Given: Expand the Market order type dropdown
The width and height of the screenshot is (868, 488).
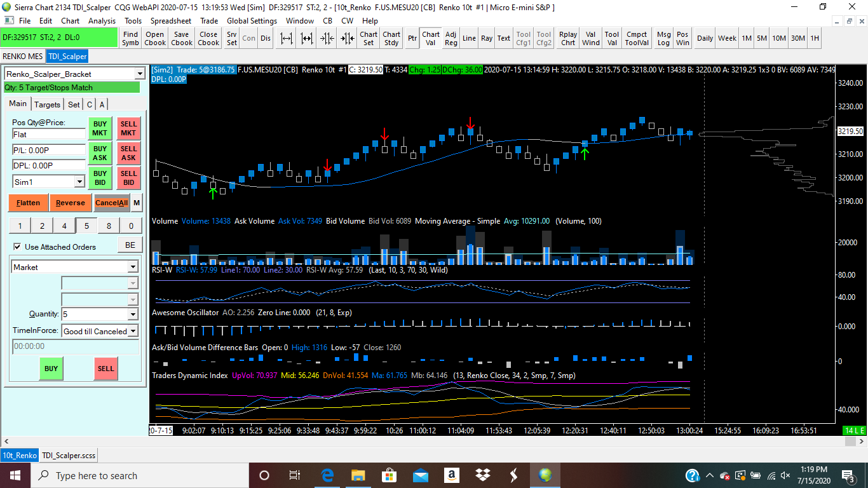Looking at the screenshot, I should coord(133,267).
